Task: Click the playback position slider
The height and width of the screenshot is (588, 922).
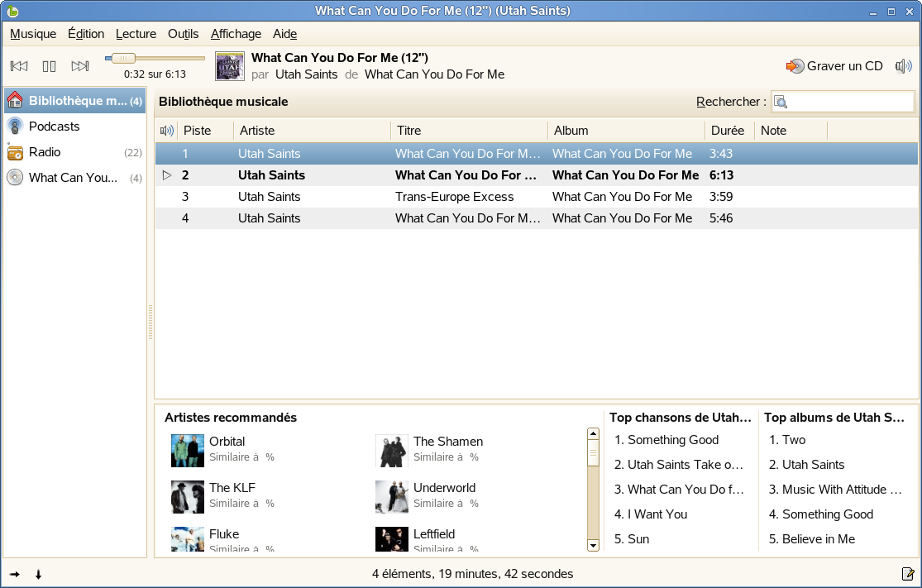Action: pos(155,58)
